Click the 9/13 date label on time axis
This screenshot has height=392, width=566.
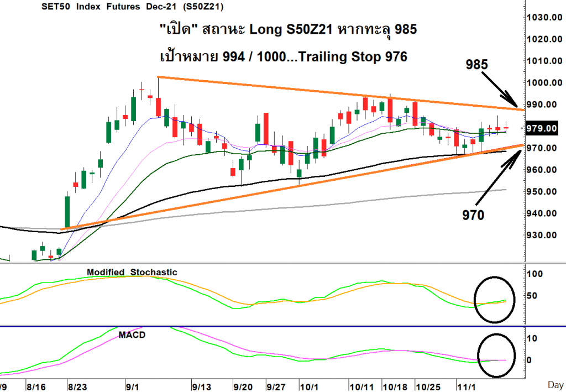point(201,388)
